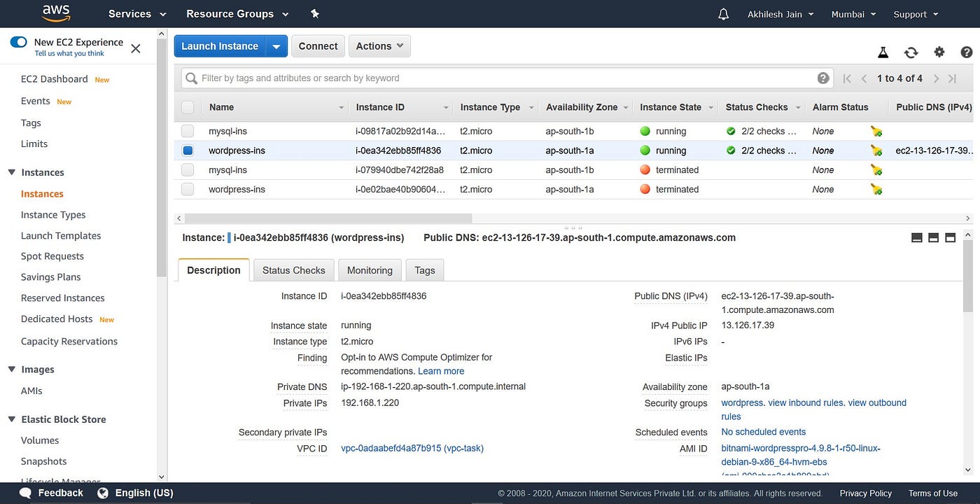980x504 pixels.
Task: Collapse the Elastic Block Store section
Action: tap(12, 419)
